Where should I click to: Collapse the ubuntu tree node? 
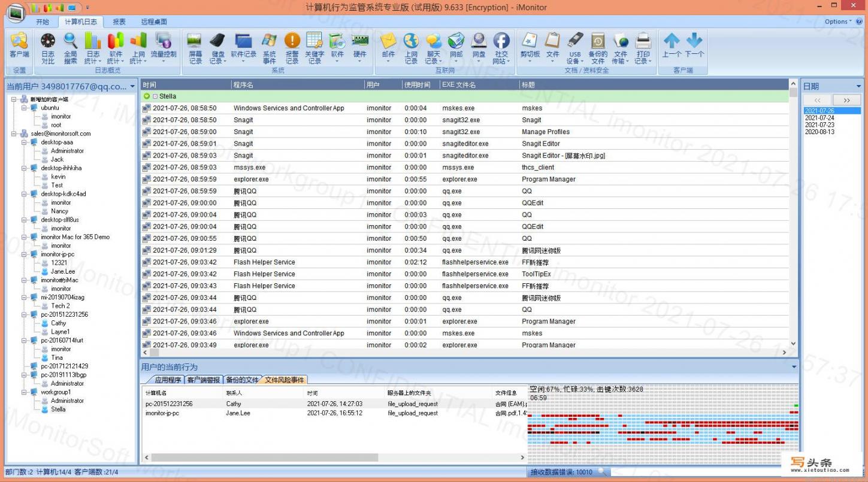24,108
